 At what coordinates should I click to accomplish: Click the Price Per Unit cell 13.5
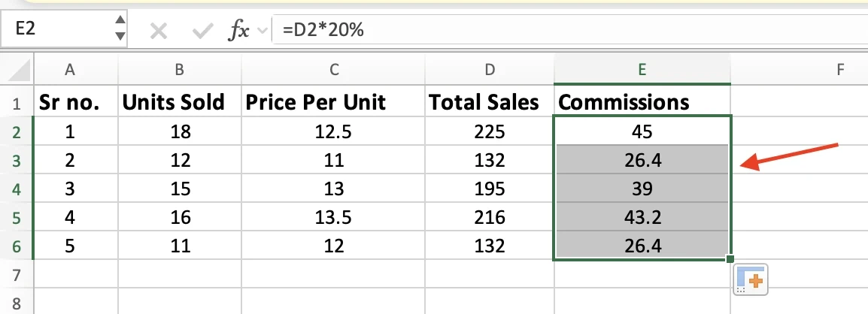click(333, 217)
